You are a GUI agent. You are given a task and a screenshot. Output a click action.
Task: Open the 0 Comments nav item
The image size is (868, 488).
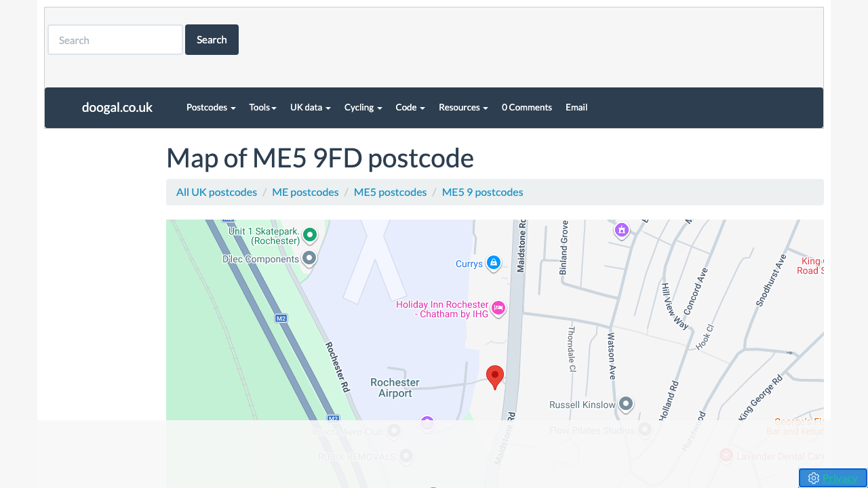click(x=526, y=107)
